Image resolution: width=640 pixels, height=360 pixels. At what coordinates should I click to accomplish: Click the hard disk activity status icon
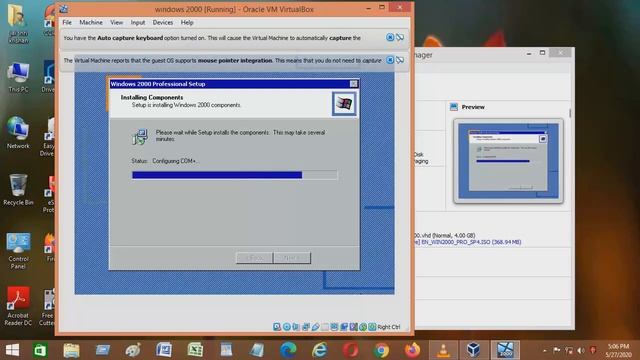[277, 327]
